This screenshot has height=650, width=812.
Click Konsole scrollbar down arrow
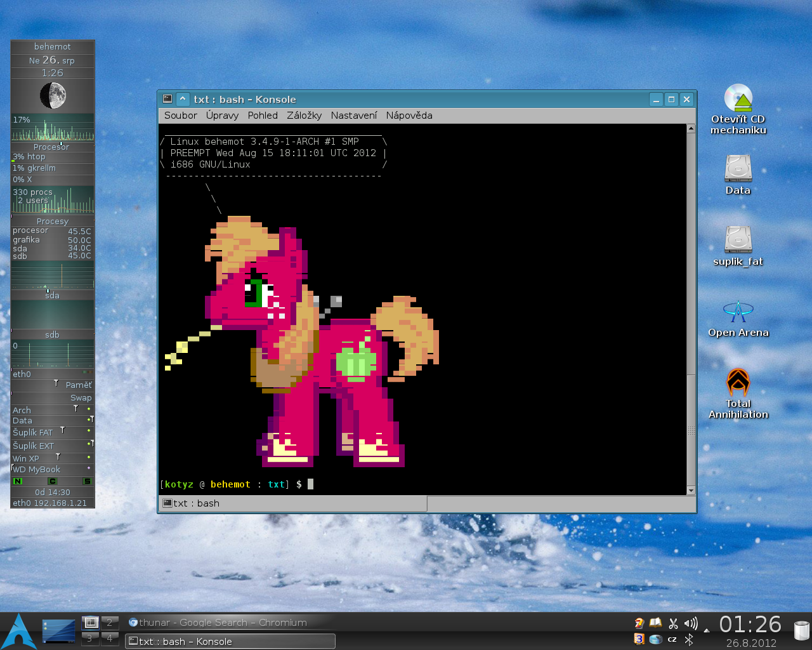point(691,491)
